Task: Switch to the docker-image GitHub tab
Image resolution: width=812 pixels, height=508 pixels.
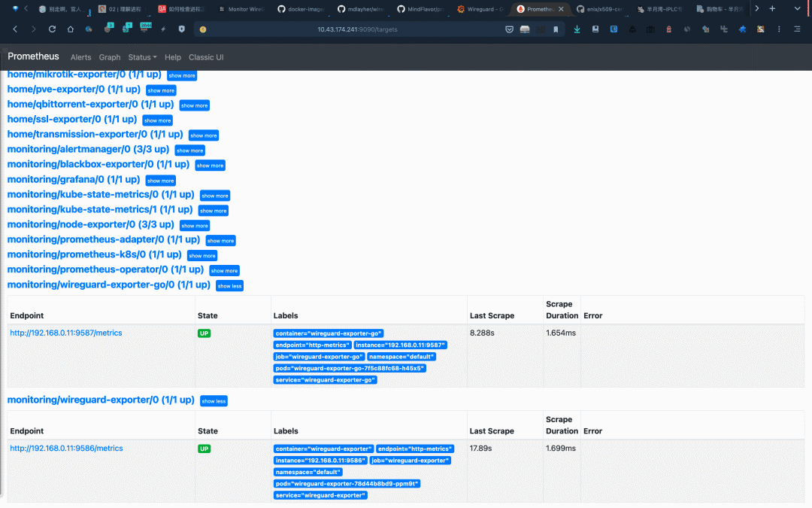Action: [301, 9]
